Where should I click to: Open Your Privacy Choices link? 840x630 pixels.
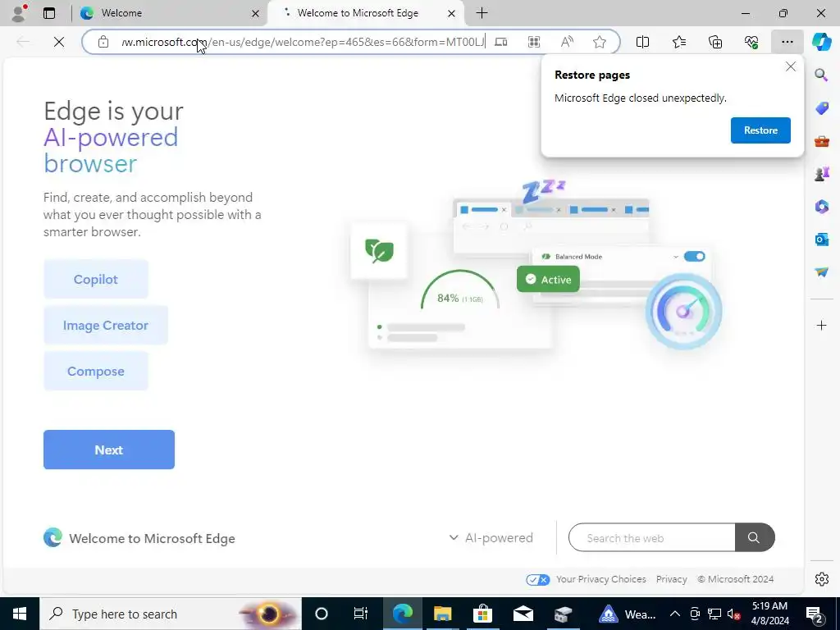600,579
